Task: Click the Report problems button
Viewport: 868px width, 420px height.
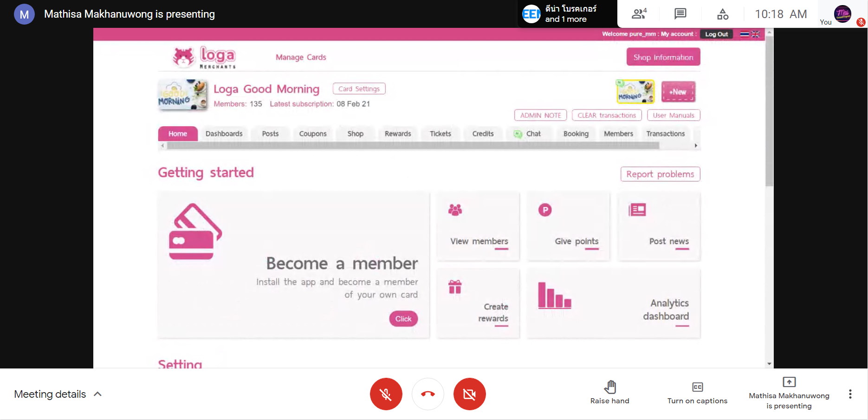Action: coord(660,174)
